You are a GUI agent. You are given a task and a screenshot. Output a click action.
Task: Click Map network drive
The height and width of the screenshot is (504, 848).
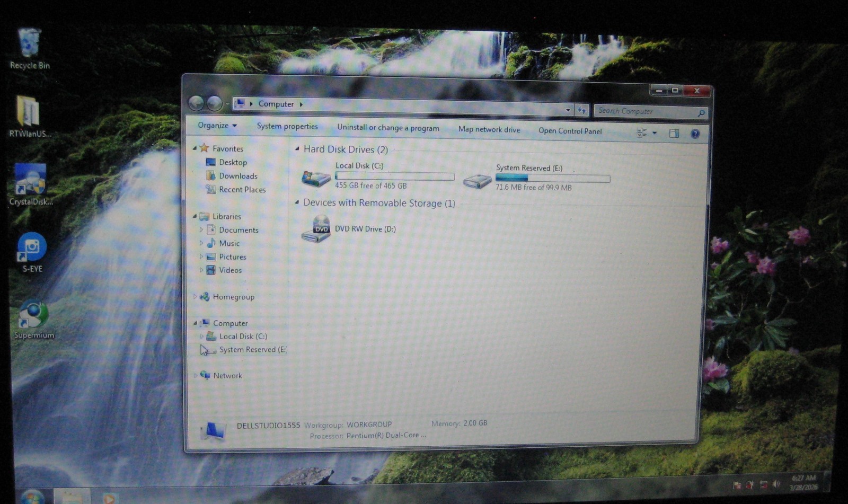[489, 129]
